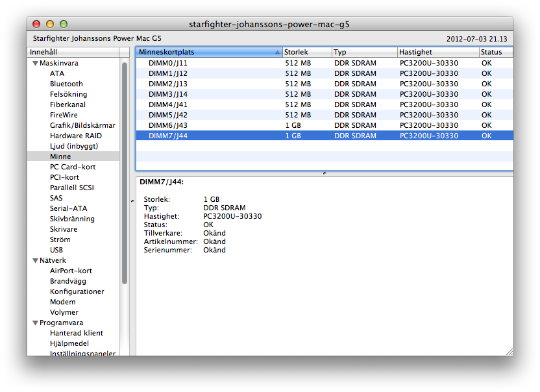
Task: Open Skivbränning in the sidebar
Action: click(x=72, y=219)
